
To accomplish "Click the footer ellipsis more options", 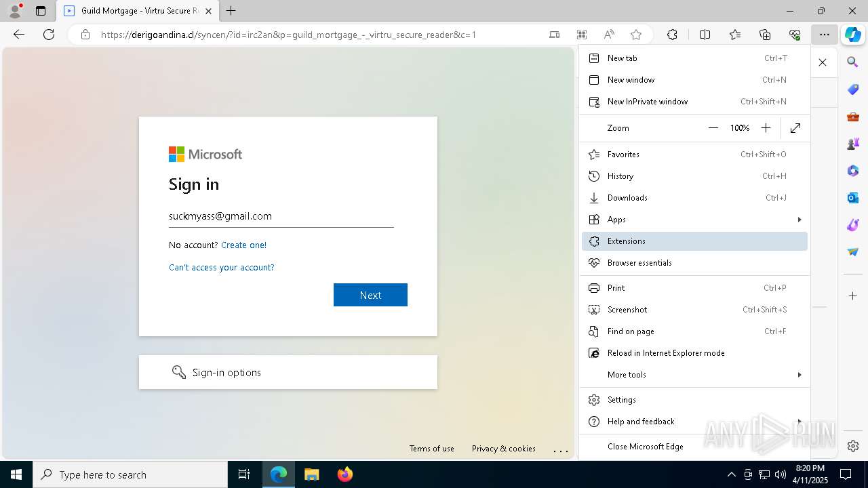I will [x=561, y=450].
